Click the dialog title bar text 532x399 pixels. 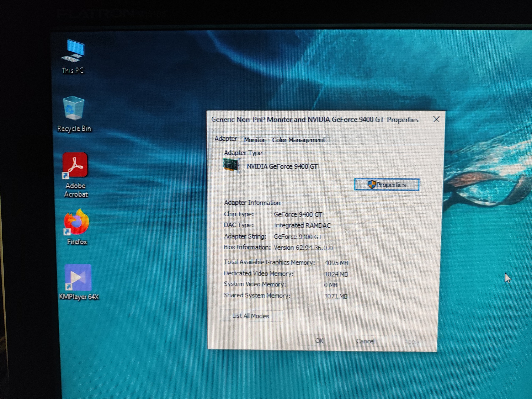coord(315,120)
